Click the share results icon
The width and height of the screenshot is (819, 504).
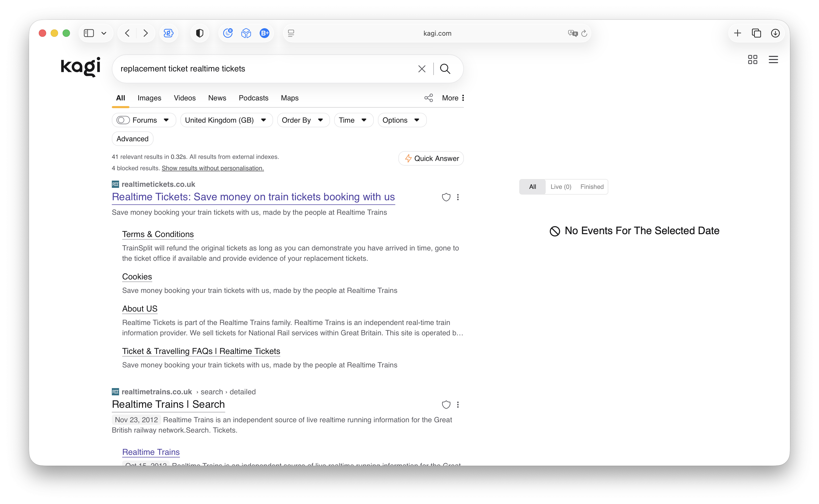[428, 98]
